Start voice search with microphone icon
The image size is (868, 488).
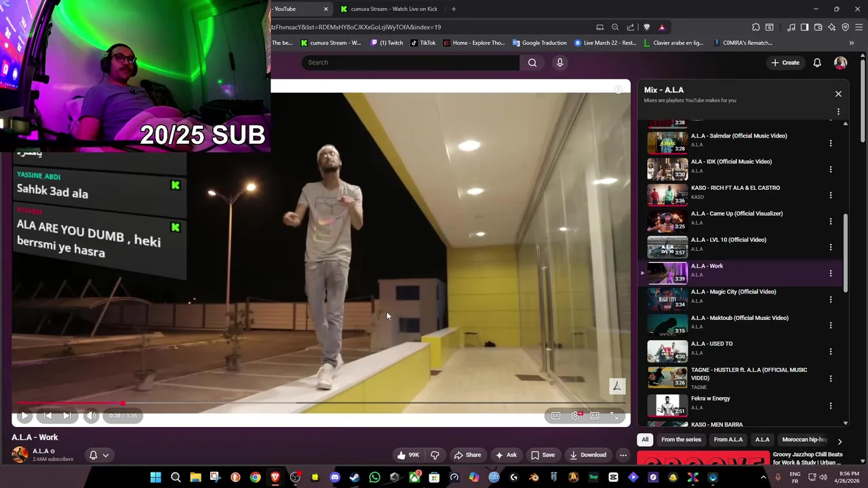559,62
